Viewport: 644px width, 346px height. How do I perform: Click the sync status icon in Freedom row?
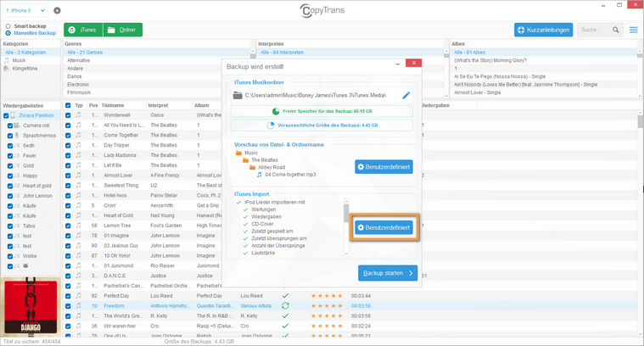(285, 306)
